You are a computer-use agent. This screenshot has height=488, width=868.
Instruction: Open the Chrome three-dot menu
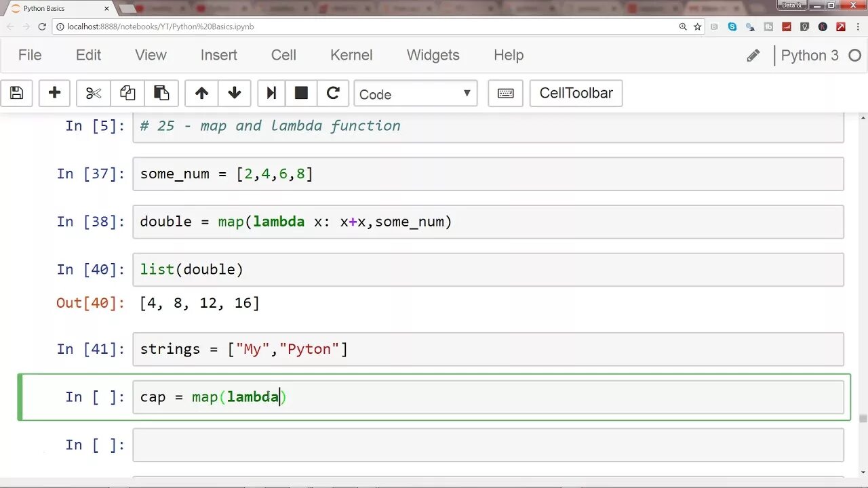click(859, 26)
